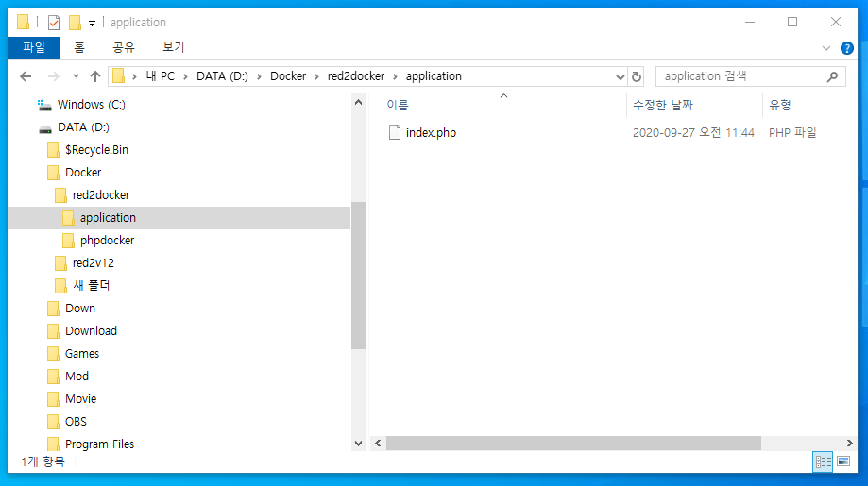Switch to large icons view layout
The image size is (868, 486).
click(x=843, y=461)
